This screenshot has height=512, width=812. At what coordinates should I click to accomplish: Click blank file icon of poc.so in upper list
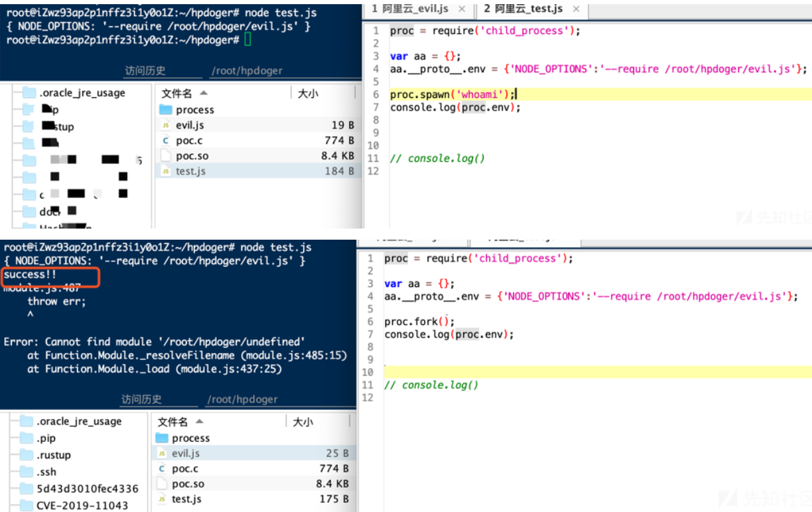tap(165, 156)
